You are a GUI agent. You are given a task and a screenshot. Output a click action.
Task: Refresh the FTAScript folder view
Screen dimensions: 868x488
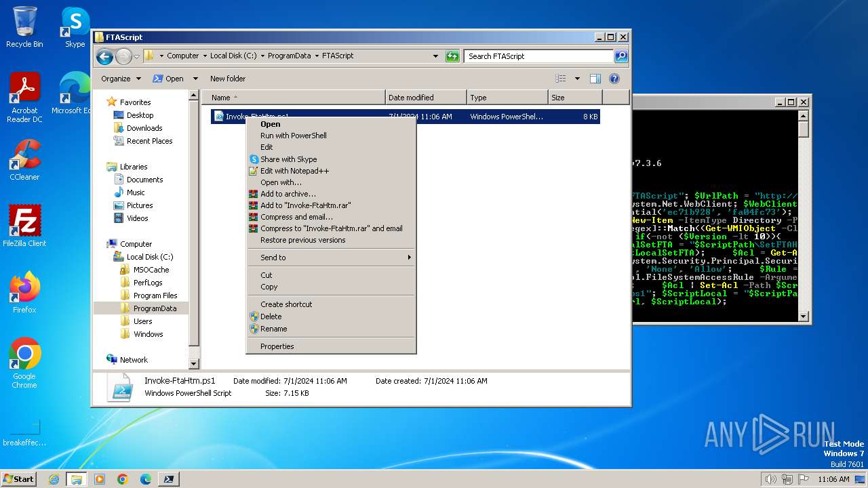(x=452, y=56)
